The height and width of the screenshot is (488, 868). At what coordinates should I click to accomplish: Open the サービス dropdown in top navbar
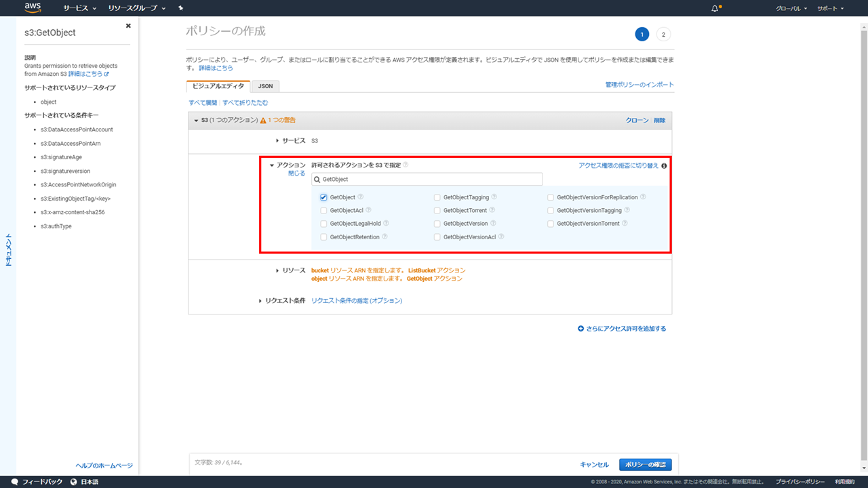click(79, 8)
